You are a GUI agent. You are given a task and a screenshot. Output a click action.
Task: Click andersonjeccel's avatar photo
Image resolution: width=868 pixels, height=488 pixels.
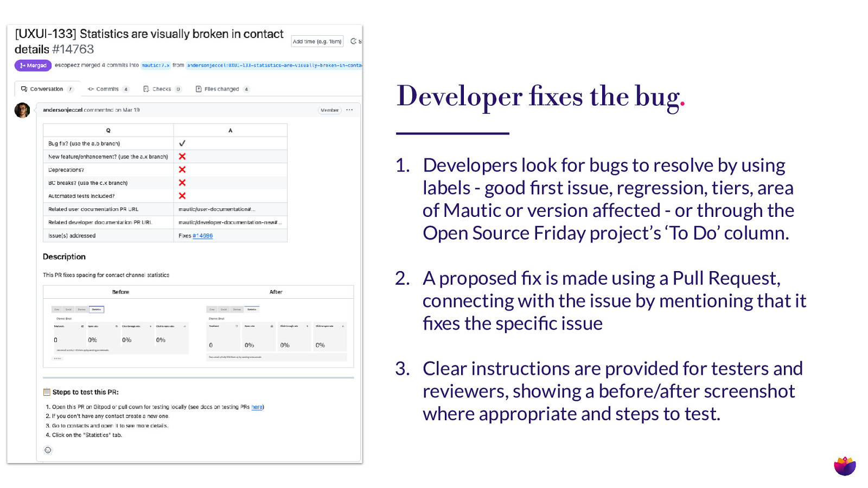pos(22,110)
